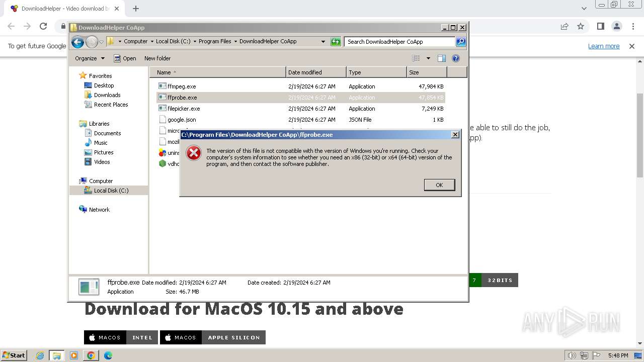Click the Search DownloadHelper CoApp field
Viewport: 644px width, 362px height.
point(400,42)
